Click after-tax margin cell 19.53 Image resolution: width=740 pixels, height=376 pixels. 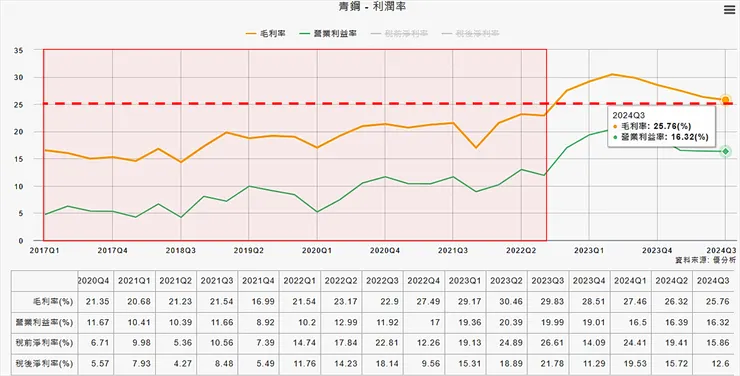[x=631, y=364]
